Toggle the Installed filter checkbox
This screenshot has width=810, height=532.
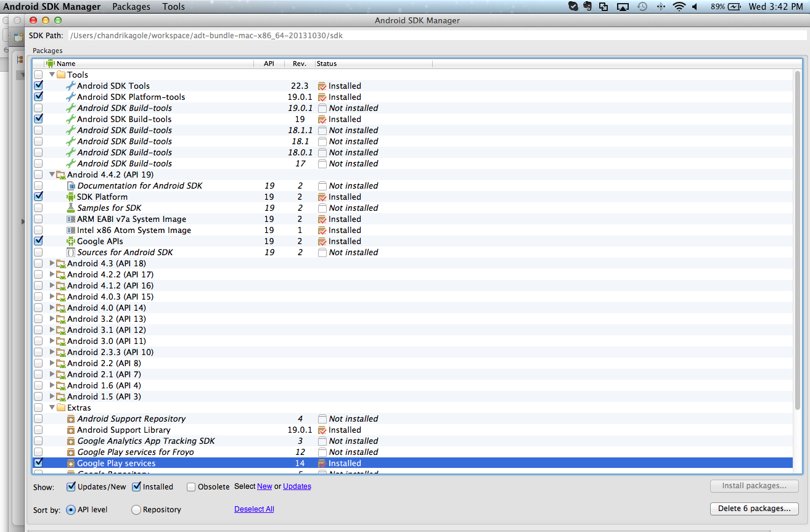click(137, 486)
